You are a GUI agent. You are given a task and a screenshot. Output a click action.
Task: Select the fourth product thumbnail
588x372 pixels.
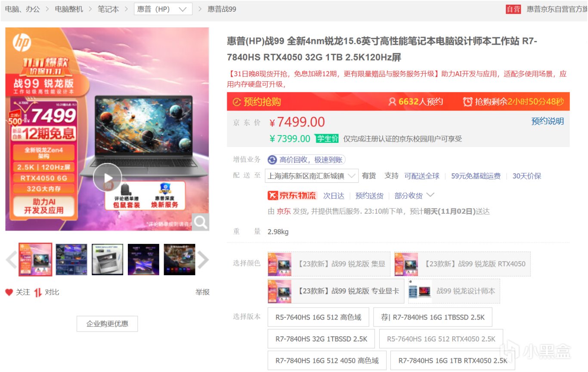coord(143,259)
